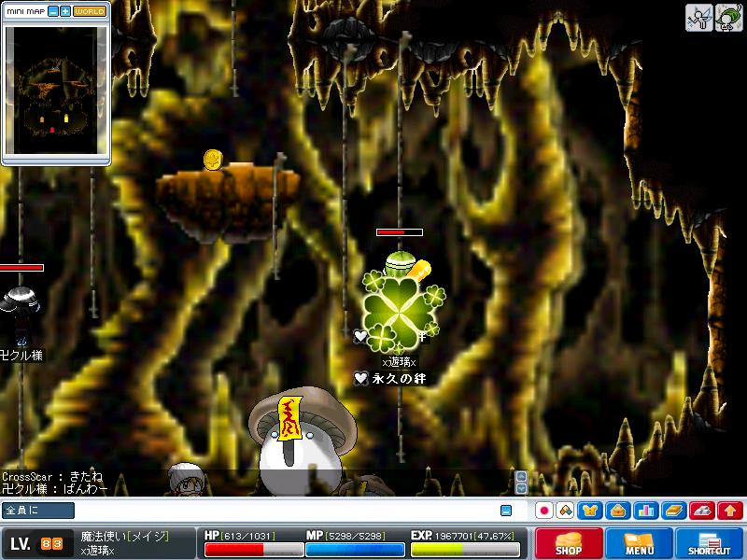Click the clover-covered player character
The width and height of the screenshot is (747, 560).
pyautogui.click(x=402, y=305)
